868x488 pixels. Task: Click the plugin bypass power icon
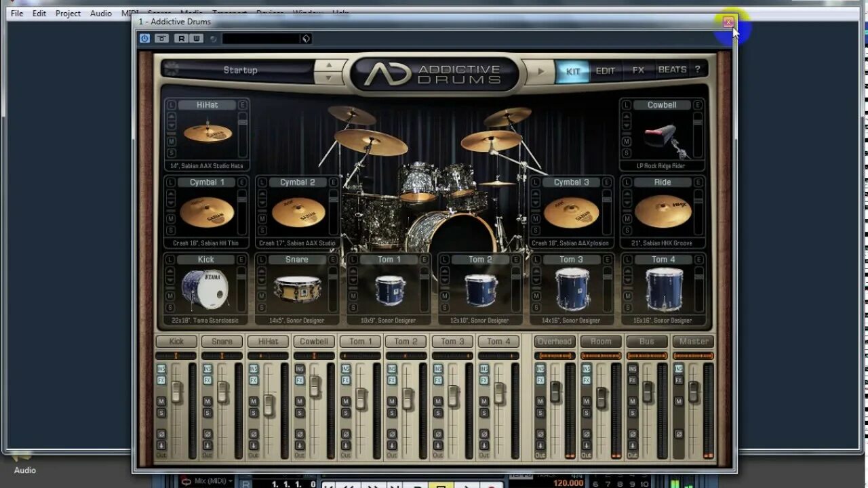click(x=144, y=39)
